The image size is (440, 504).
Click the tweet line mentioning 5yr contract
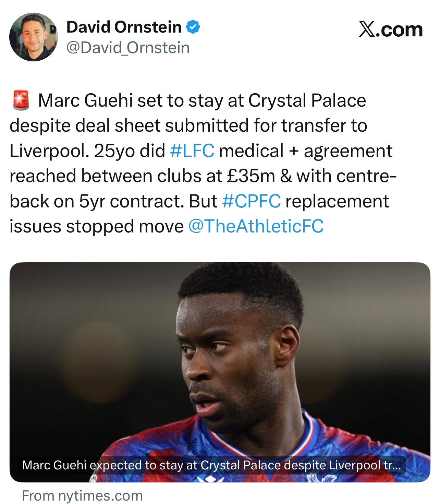point(199,201)
